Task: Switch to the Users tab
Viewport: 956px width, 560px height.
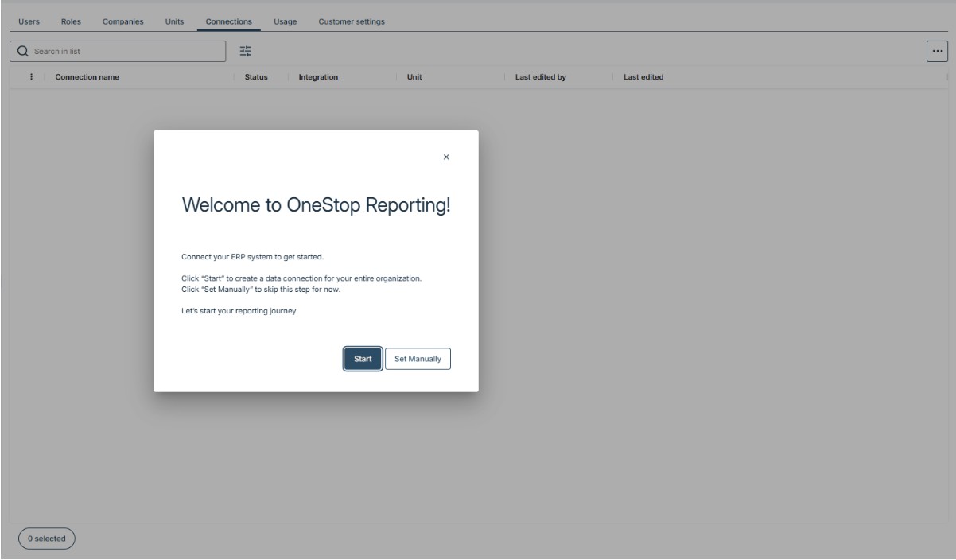Action: 28,21
